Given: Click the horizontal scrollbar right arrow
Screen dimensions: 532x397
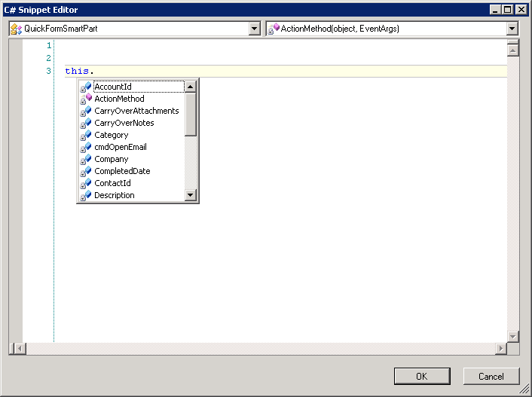Looking at the screenshot, I should [501, 348].
